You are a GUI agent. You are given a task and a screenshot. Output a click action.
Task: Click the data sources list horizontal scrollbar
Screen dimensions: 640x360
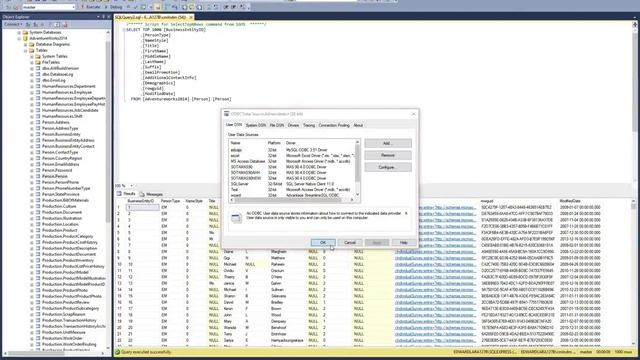(x=291, y=200)
